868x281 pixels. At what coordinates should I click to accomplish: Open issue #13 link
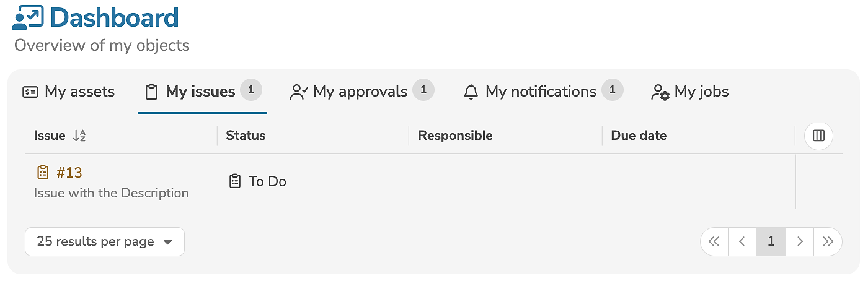click(69, 172)
